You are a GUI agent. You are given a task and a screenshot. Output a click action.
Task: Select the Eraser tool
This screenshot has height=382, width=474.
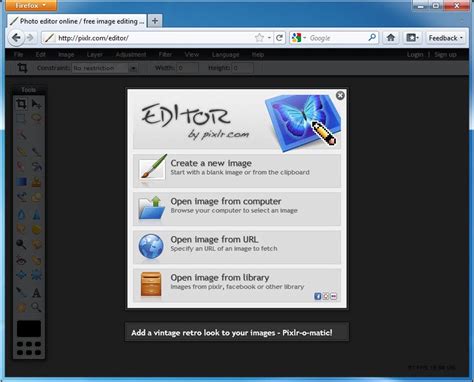click(21, 166)
